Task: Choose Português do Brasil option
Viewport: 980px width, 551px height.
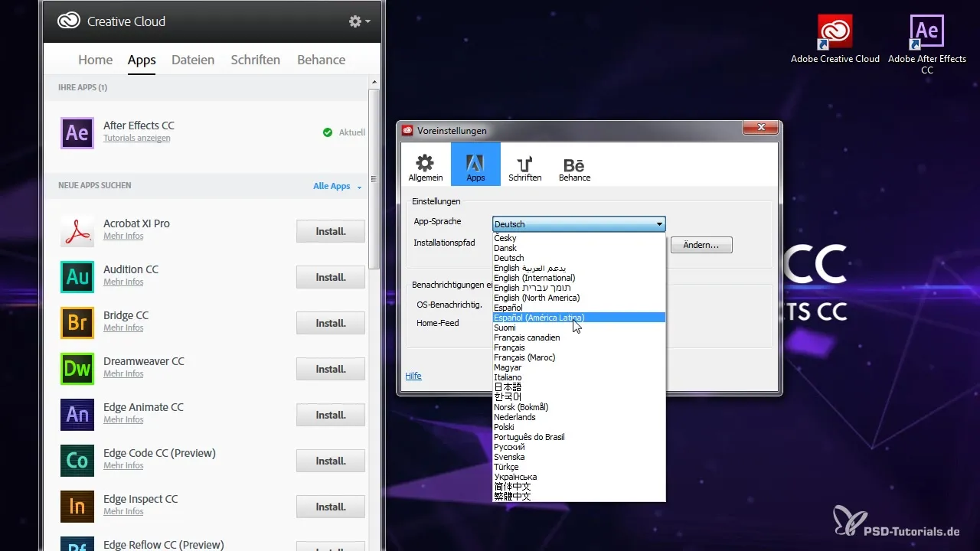Action: (579, 437)
